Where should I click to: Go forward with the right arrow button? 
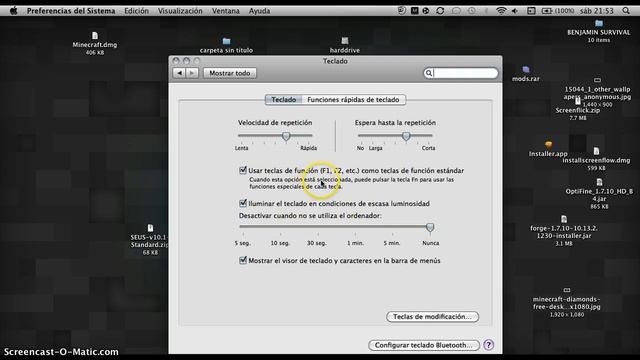(x=192, y=73)
